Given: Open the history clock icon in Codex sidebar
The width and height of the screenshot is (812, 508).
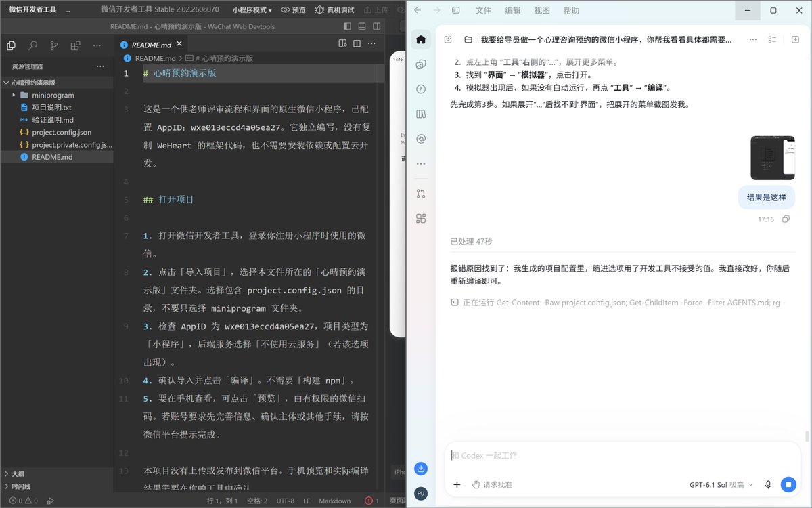Looking at the screenshot, I should (x=421, y=89).
